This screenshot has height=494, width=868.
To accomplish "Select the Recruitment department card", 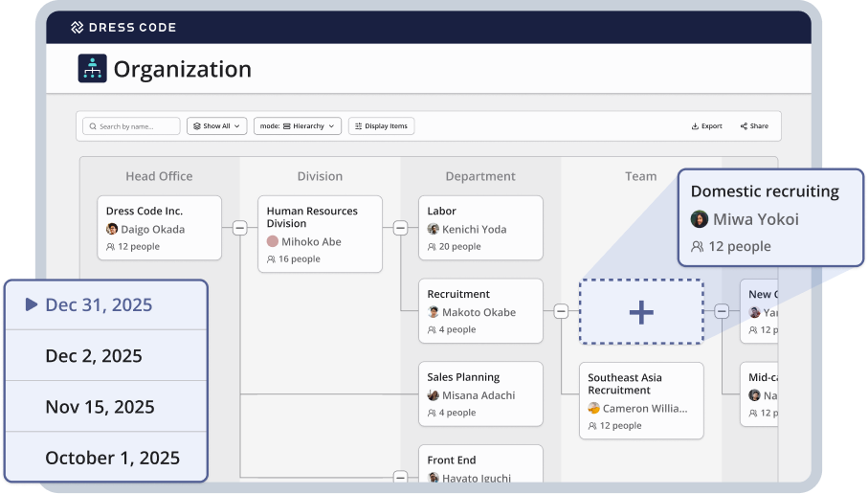I will pos(480,311).
